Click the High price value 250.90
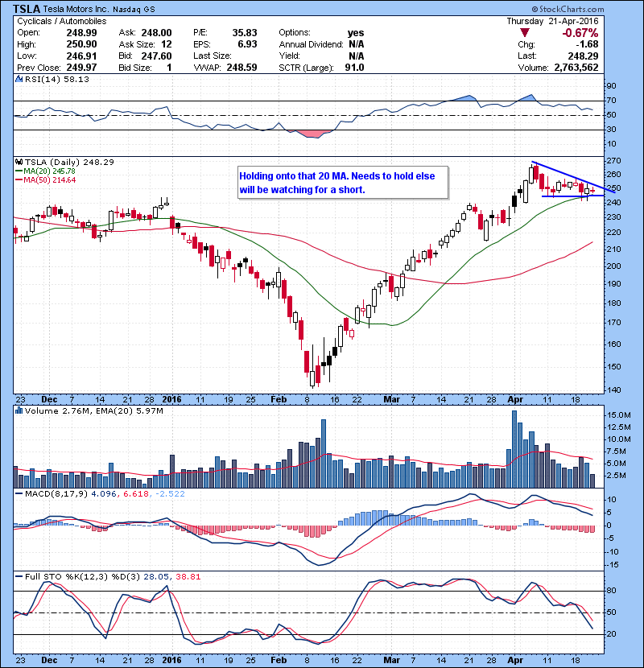The width and height of the screenshot is (644, 668). tap(81, 44)
